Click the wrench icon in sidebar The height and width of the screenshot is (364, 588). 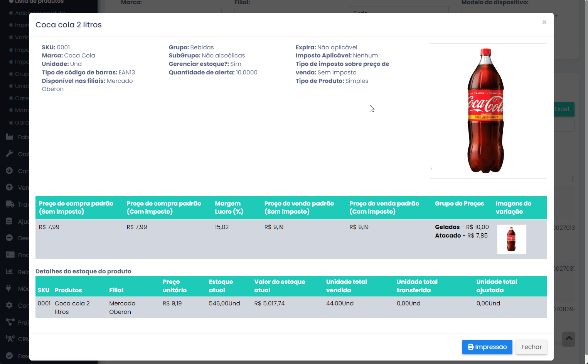pyautogui.click(x=10, y=154)
